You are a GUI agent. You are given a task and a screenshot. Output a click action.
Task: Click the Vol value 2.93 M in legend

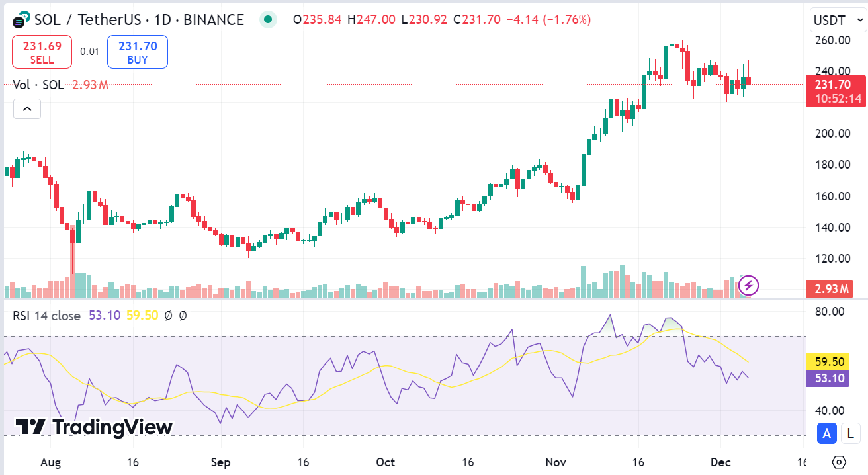(89, 85)
